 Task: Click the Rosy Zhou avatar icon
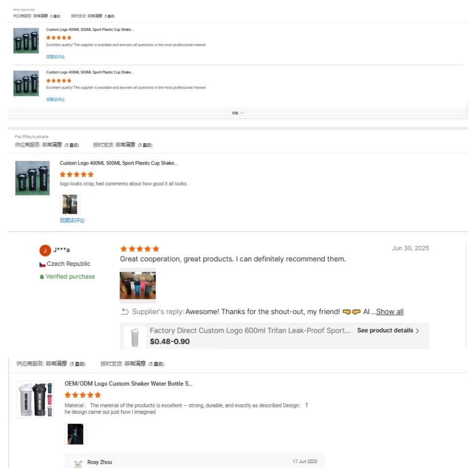tap(78, 464)
